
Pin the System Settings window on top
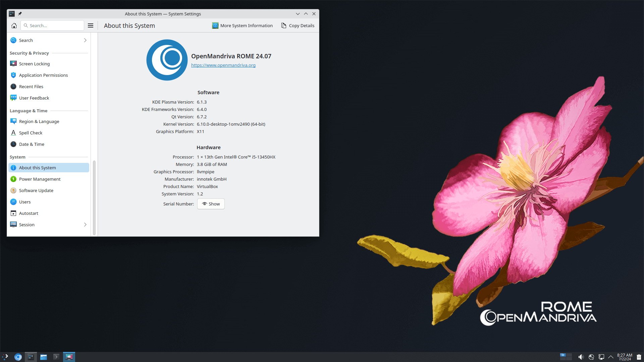pyautogui.click(x=20, y=14)
